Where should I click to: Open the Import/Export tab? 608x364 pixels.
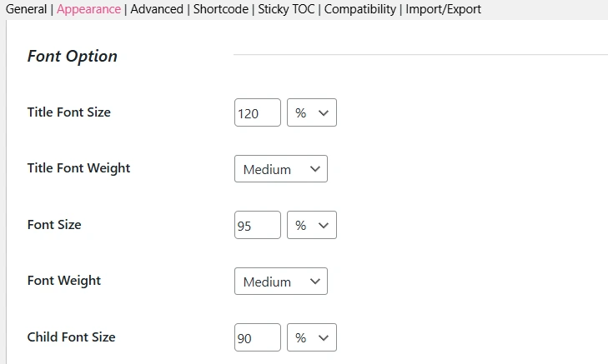point(443,9)
